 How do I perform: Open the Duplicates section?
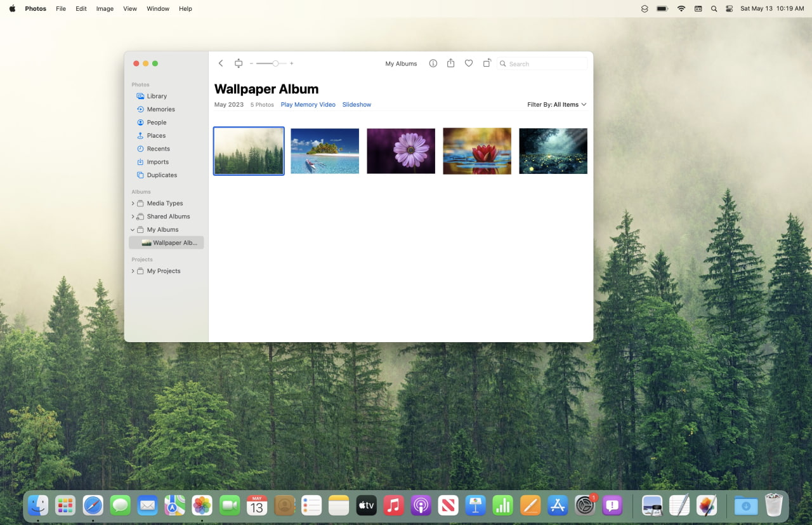pos(160,175)
